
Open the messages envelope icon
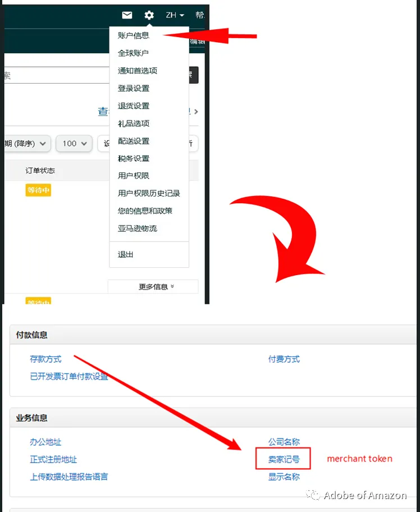tap(127, 15)
